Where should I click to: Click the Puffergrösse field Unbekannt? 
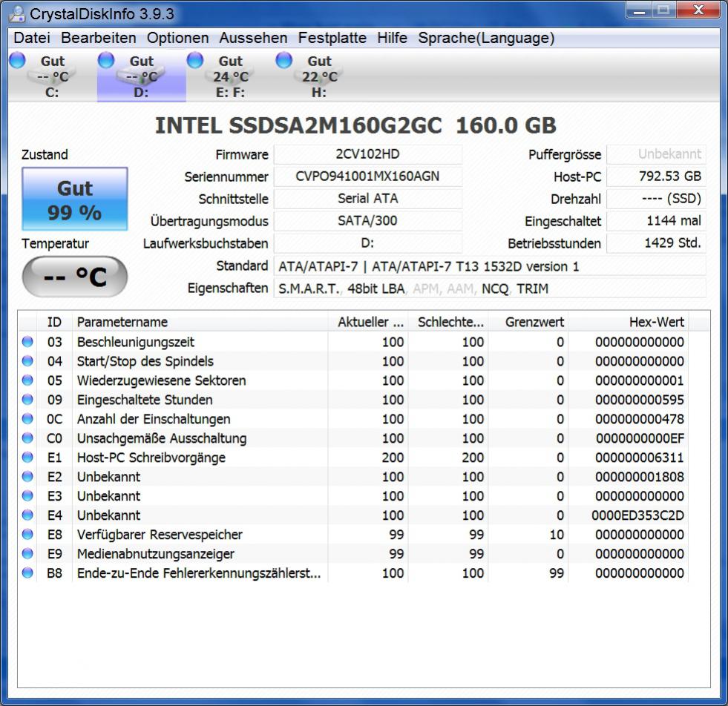(x=656, y=154)
